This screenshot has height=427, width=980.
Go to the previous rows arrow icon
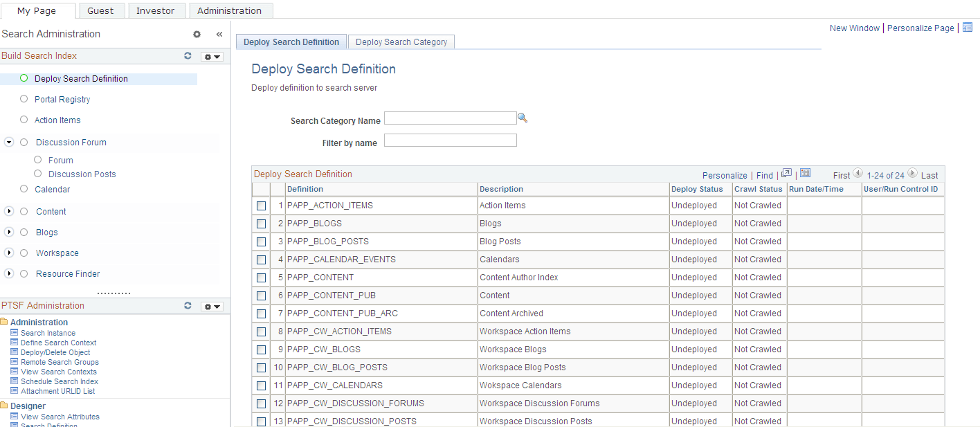(x=858, y=174)
